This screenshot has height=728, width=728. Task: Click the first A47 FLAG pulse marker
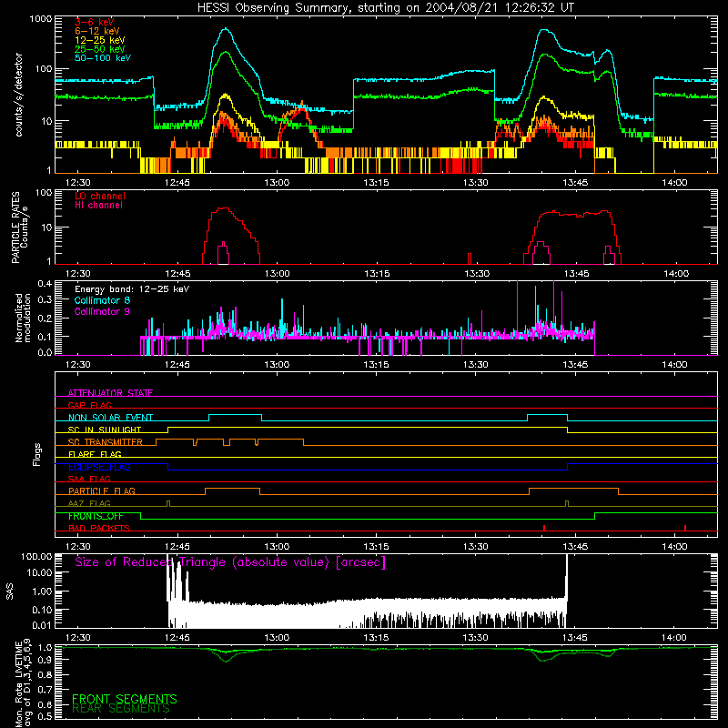[168, 503]
